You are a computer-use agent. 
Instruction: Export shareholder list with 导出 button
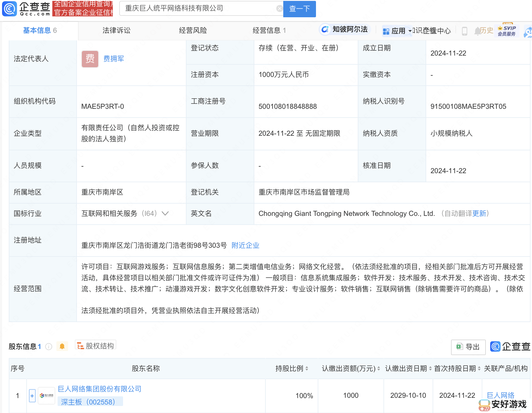[x=468, y=347]
